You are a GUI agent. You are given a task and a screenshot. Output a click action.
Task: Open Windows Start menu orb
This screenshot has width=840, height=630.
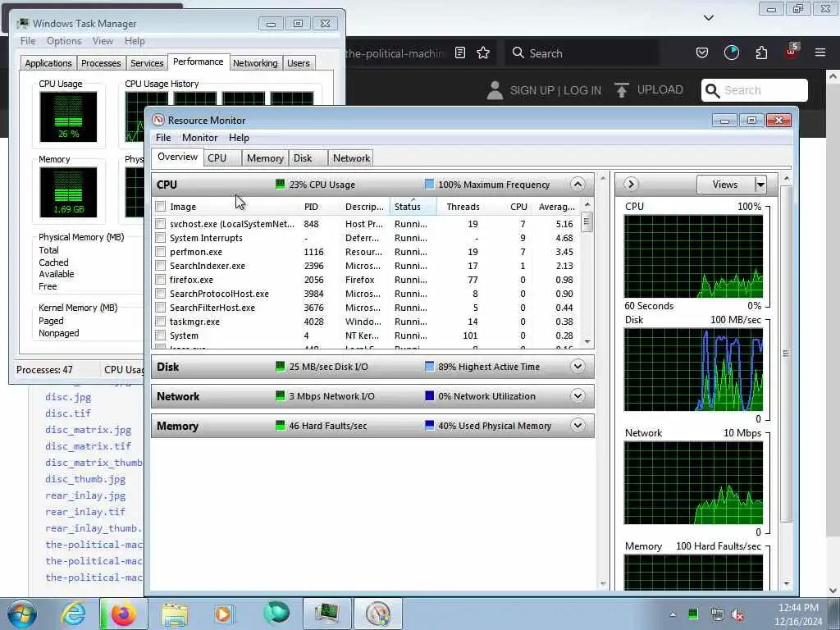21,614
